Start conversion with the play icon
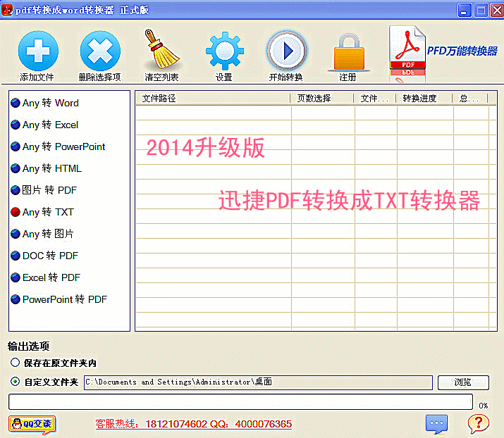 click(x=286, y=51)
